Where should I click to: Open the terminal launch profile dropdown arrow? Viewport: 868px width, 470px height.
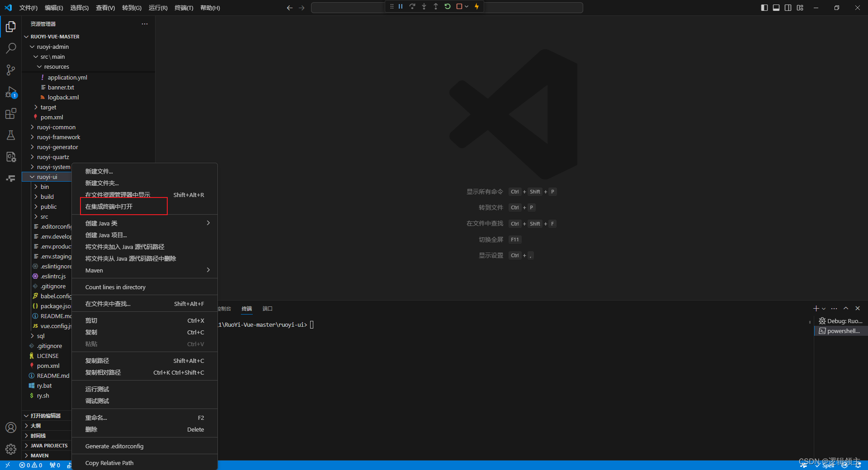[824, 309]
